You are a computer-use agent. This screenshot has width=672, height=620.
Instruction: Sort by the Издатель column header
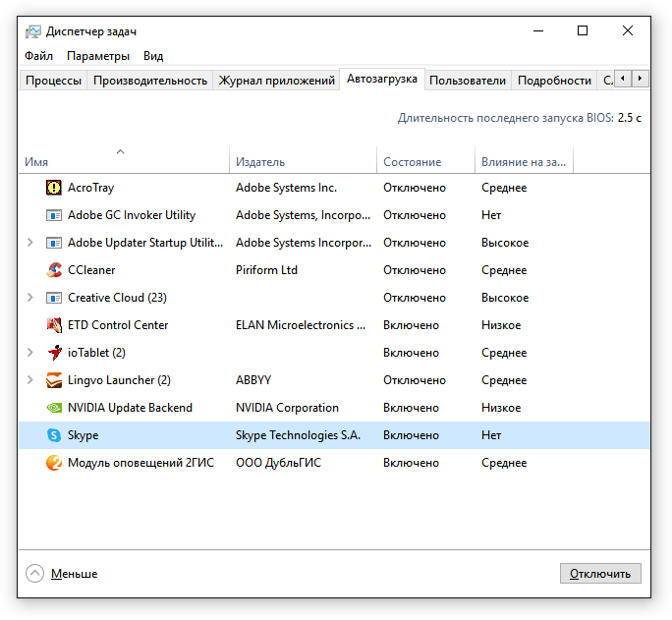click(303, 161)
